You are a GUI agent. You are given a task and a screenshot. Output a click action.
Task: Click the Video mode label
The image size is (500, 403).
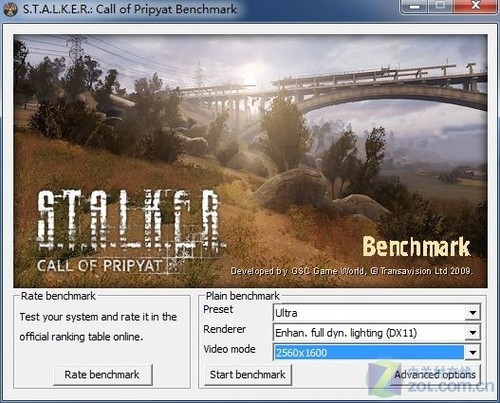coord(229,349)
